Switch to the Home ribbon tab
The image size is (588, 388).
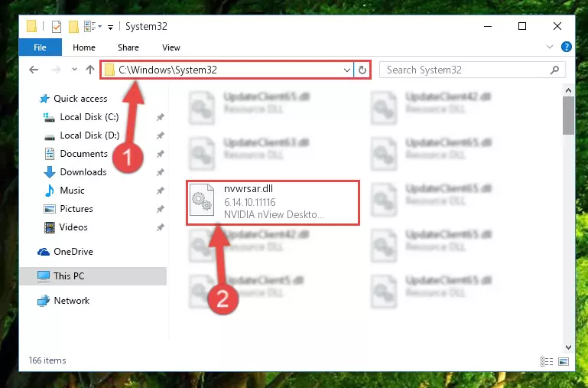tap(84, 47)
